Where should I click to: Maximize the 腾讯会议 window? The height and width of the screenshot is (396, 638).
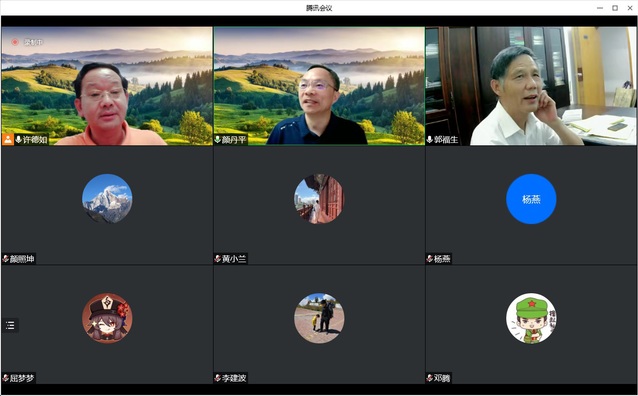pyautogui.click(x=615, y=8)
